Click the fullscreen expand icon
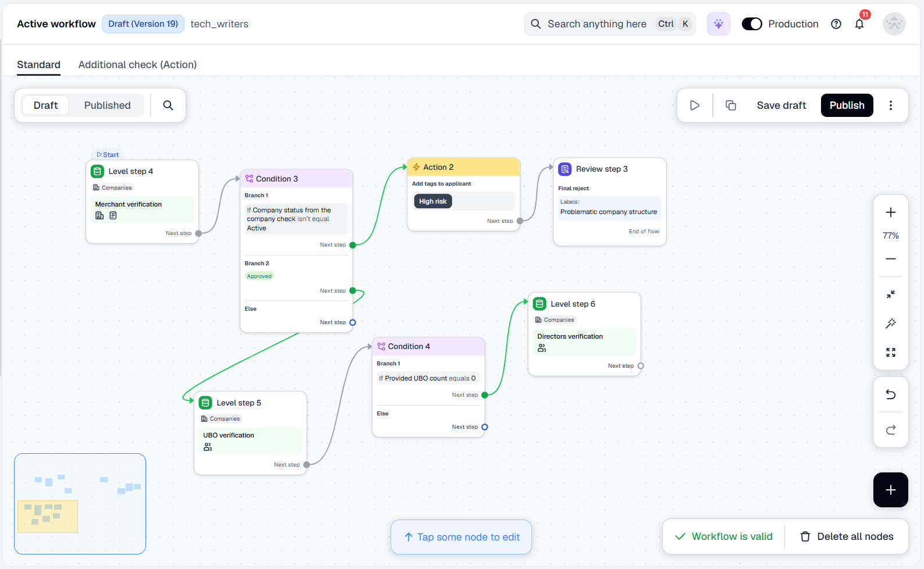This screenshot has width=924, height=569. point(890,353)
